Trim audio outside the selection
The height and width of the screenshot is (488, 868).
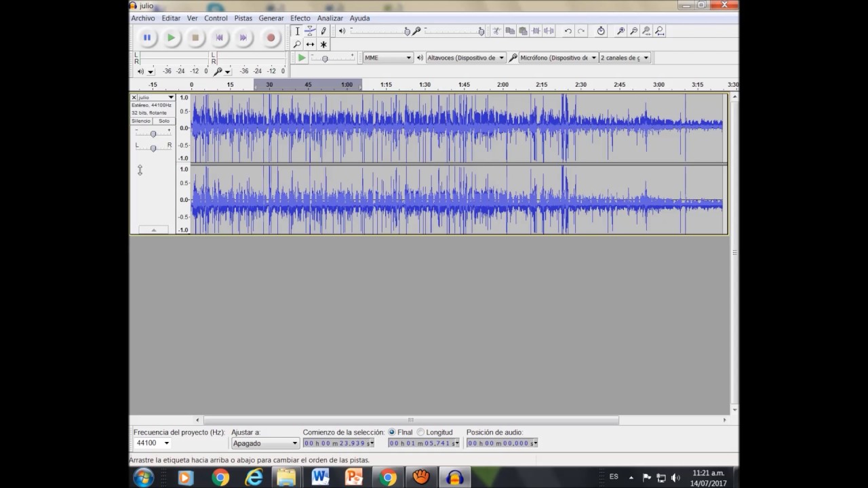coord(536,31)
